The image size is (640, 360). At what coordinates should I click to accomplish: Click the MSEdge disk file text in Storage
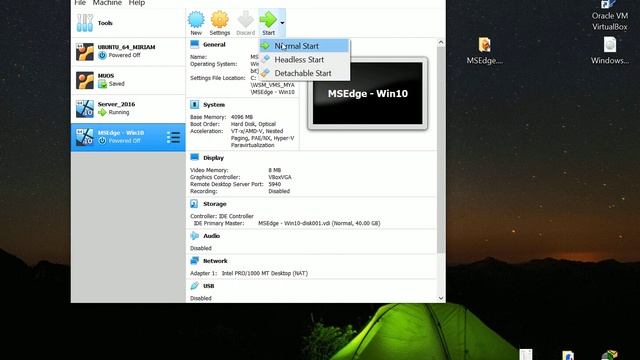coord(319,223)
